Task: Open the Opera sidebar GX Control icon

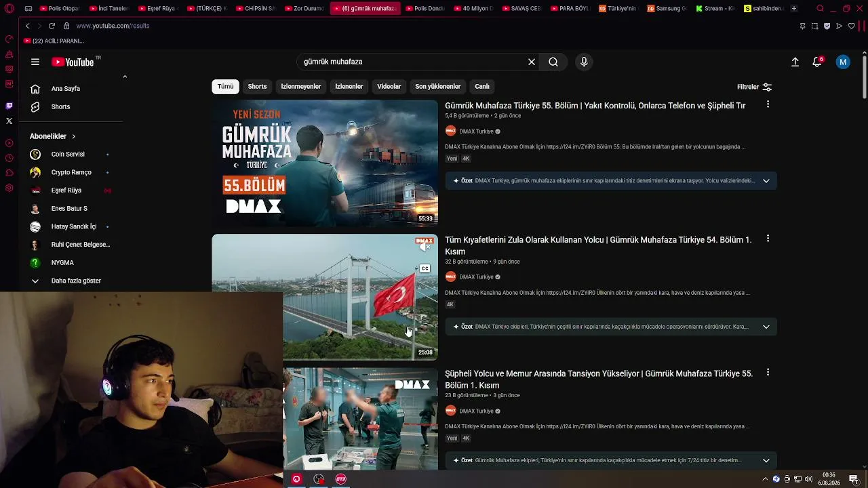Action: (9, 39)
